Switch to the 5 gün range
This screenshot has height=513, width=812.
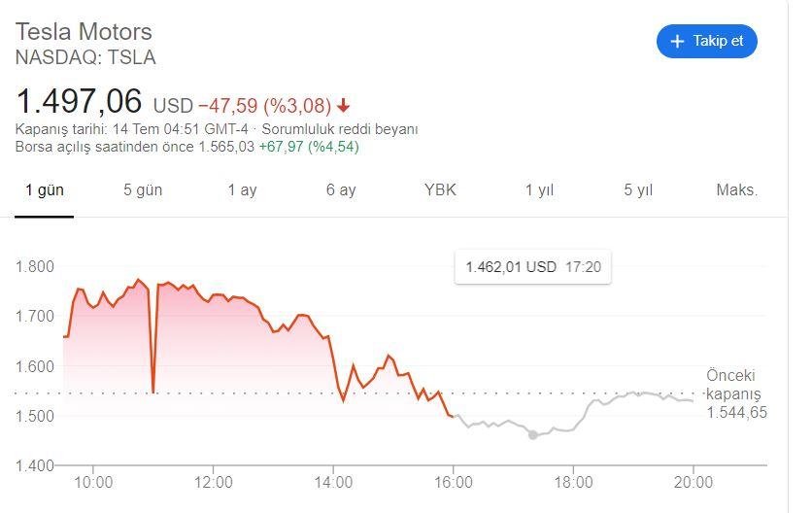(143, 189)
